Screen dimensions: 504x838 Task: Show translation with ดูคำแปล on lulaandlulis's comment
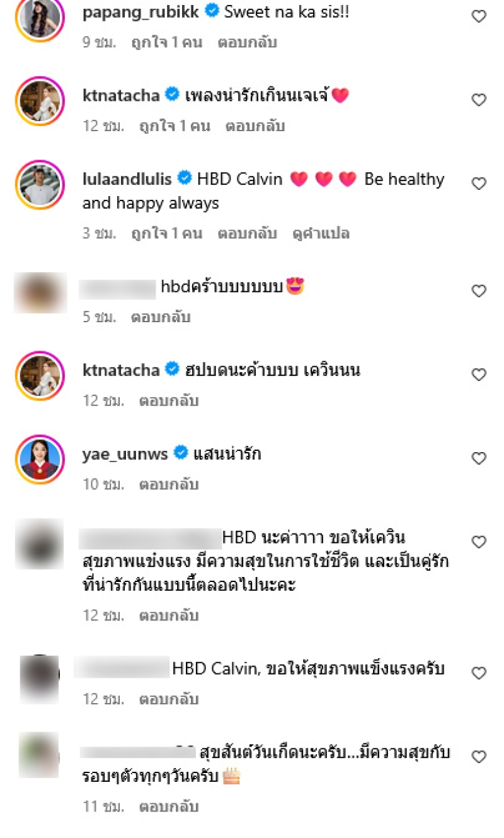(x=321, y=234)
